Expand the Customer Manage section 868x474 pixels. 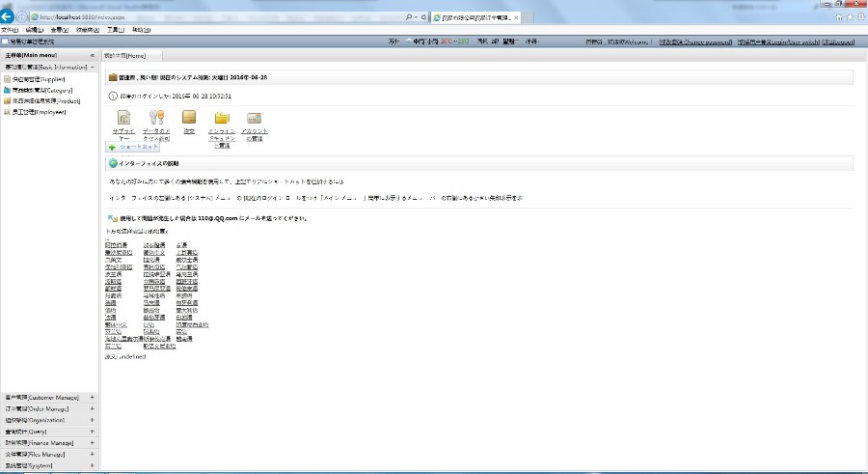(92, 398)
